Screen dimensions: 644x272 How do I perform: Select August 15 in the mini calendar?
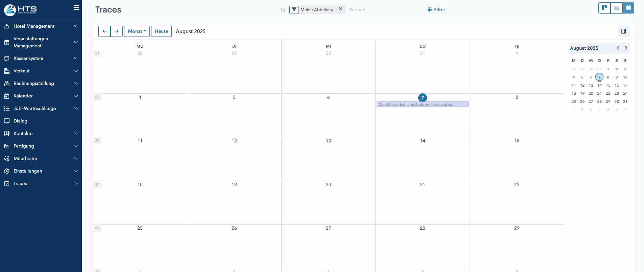click(x=608, y=85)
